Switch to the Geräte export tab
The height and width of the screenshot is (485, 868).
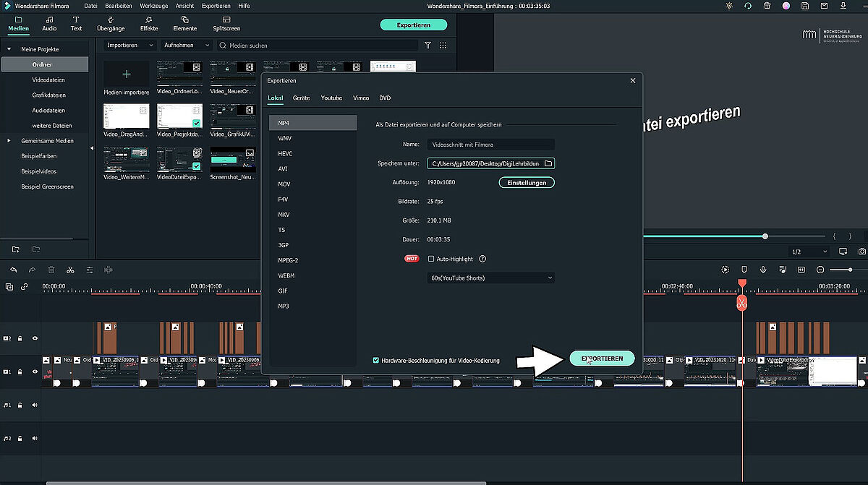tap(302, 98)
